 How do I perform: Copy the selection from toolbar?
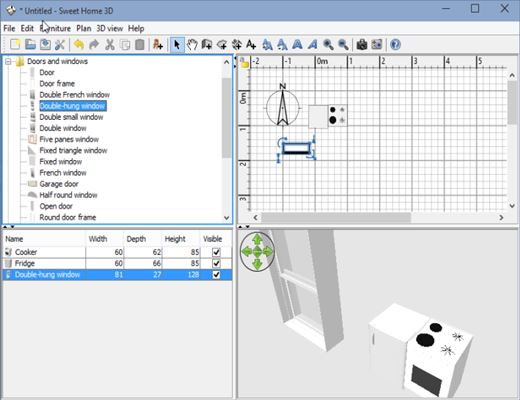[x=125, y=44]
